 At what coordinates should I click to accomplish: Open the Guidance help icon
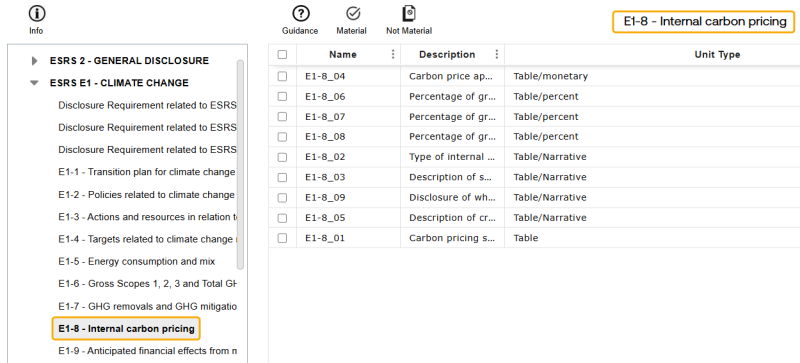[300, 14]
